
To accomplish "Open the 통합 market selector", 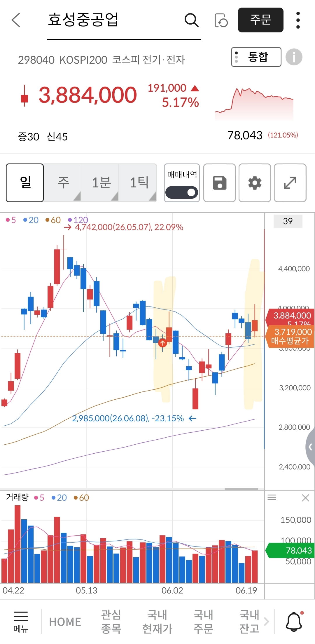I will coord(256,57).
